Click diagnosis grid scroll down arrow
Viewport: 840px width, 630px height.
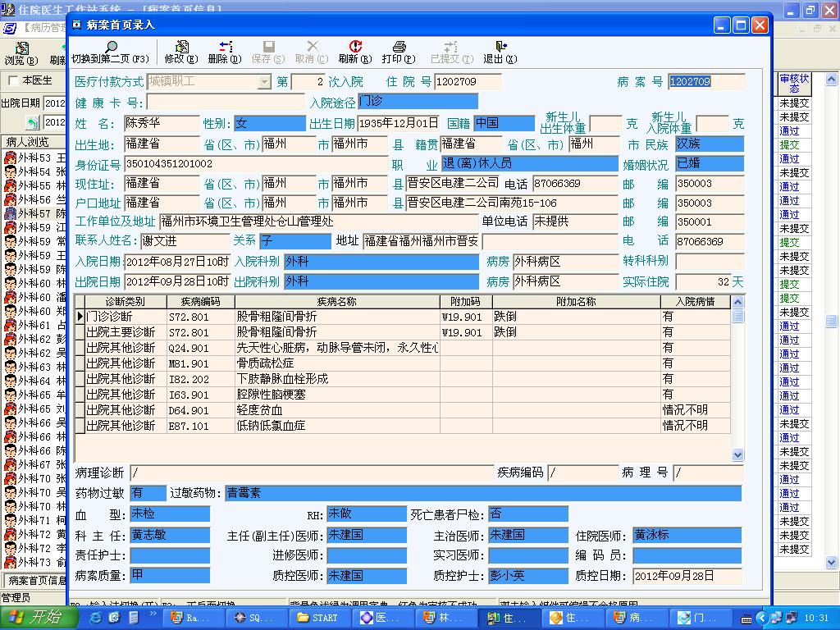click(x=737, y=454)
